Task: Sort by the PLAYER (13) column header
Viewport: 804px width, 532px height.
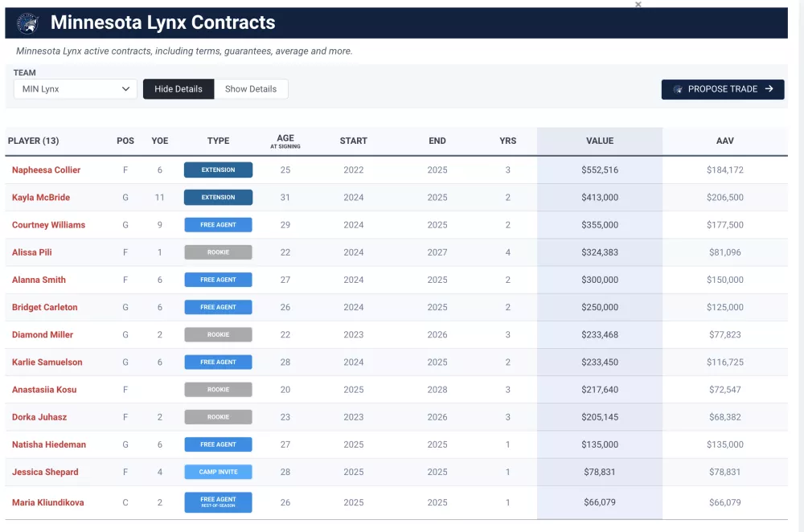Action: tap(33, 141)
